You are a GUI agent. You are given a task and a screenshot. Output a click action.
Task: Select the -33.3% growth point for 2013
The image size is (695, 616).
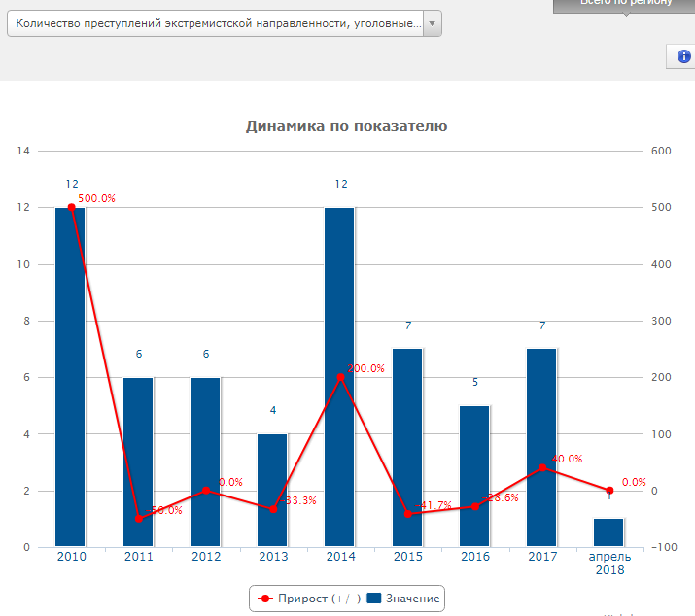273,509
